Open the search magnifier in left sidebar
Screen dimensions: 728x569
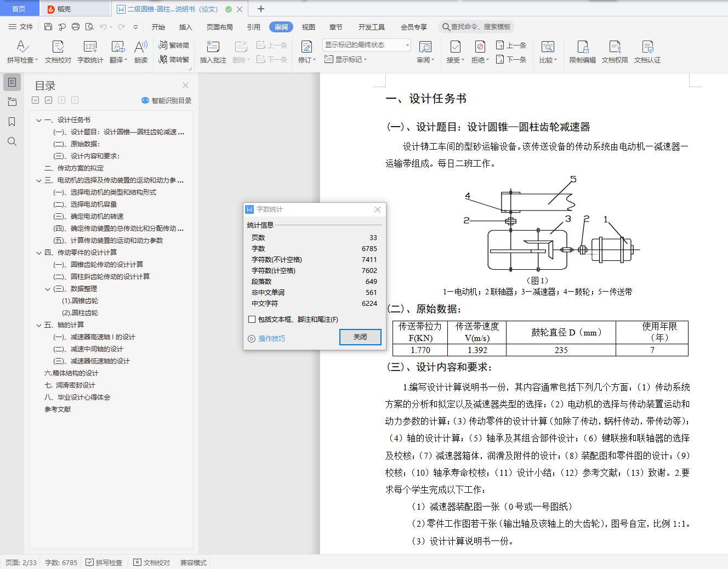(x=12, y=141)
